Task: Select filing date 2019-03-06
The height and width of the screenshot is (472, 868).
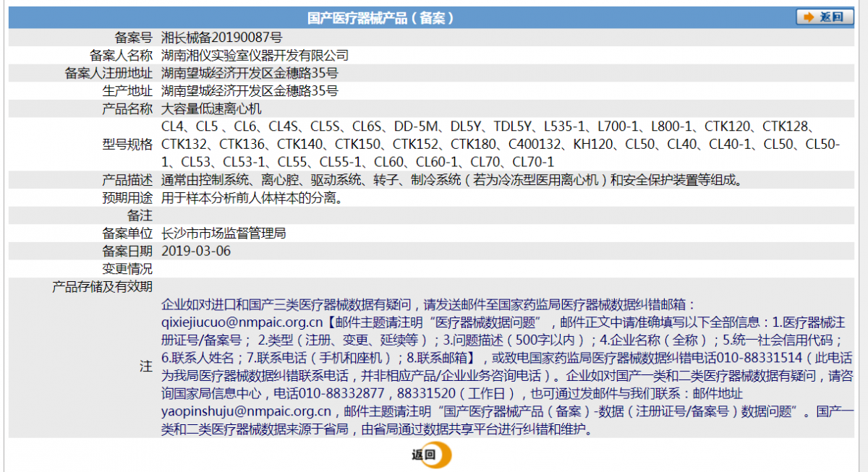Action: coord(196,252)
